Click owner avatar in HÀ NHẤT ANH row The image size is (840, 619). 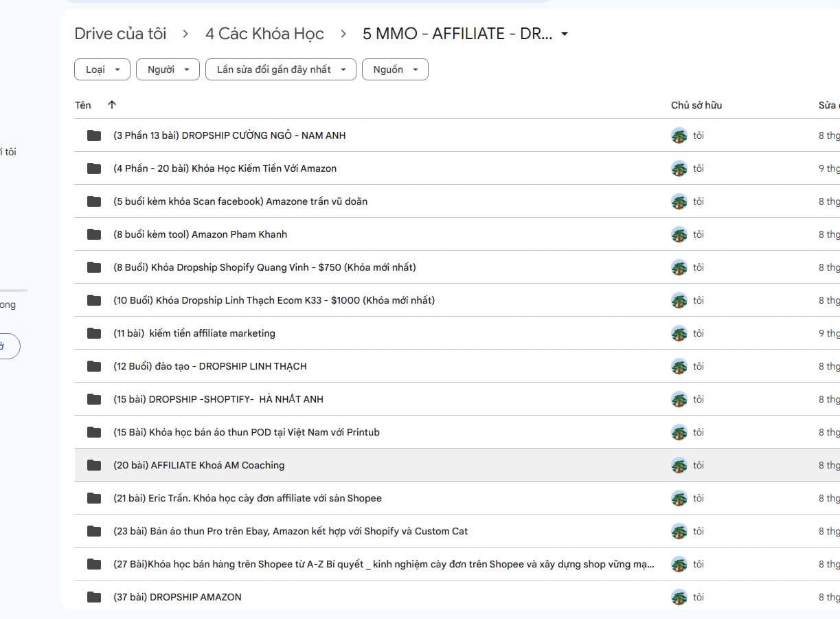coord(679,399)
